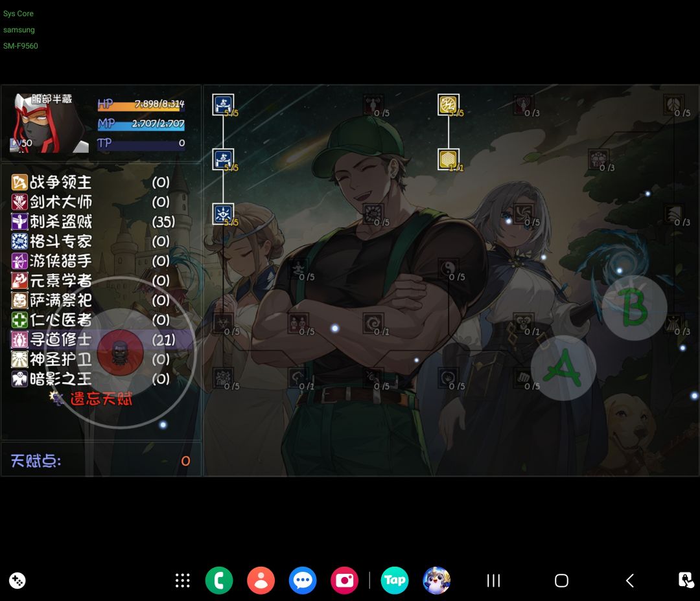Open the penguin game app icon
Image resolution: width=700 pixels, height=601 pixels.
pos(436,580)
